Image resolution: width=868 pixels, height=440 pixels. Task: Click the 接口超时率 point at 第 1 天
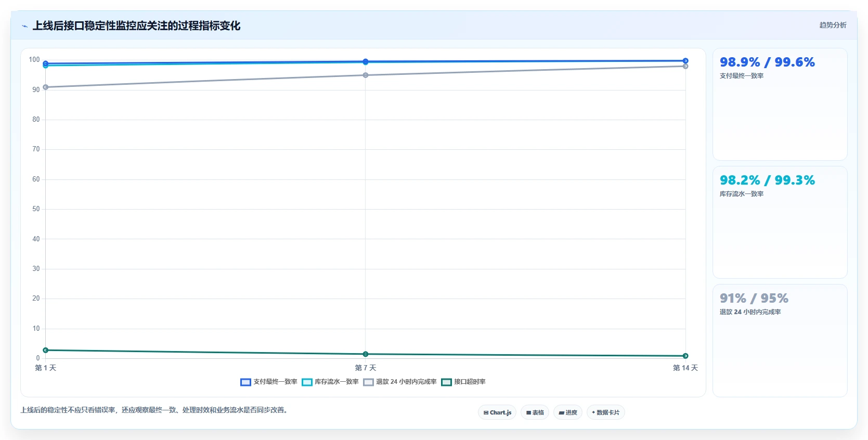pos(46,350)
